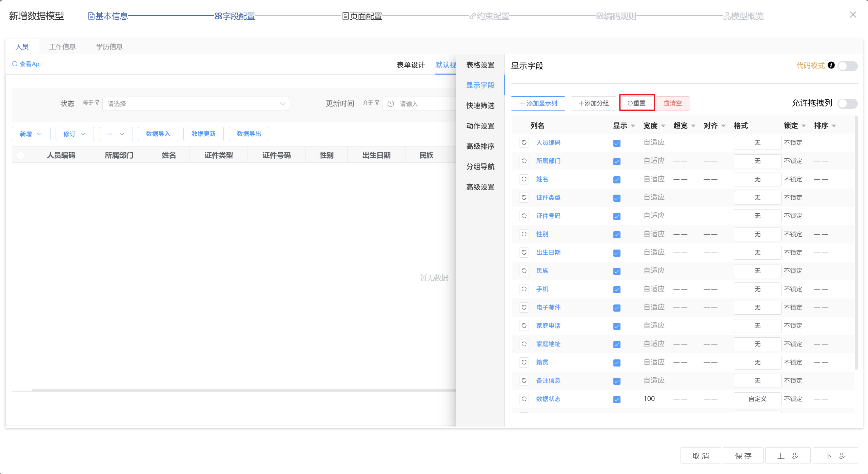Click the 格式 无 box for 证件类型
Screen dimensions: 868x474
pos(757,198)
